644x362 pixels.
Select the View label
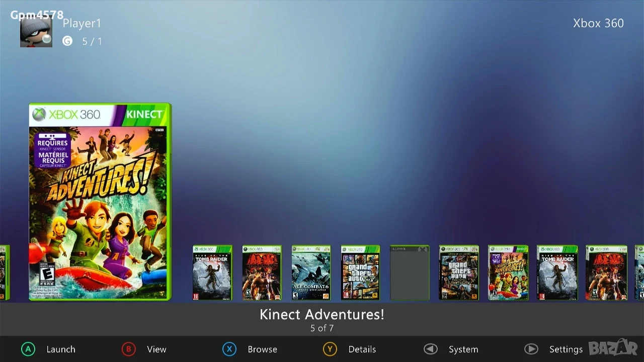pos(156,349)
